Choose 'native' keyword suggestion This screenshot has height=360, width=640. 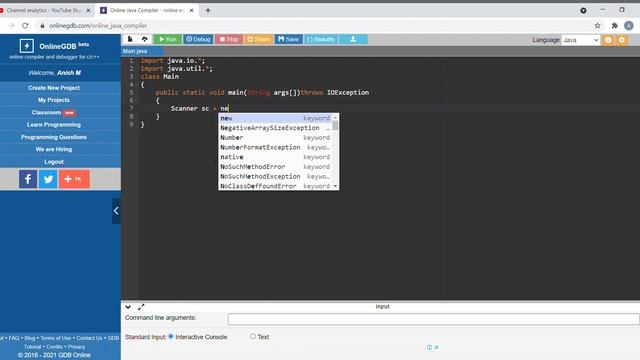(x=275, y=157)
